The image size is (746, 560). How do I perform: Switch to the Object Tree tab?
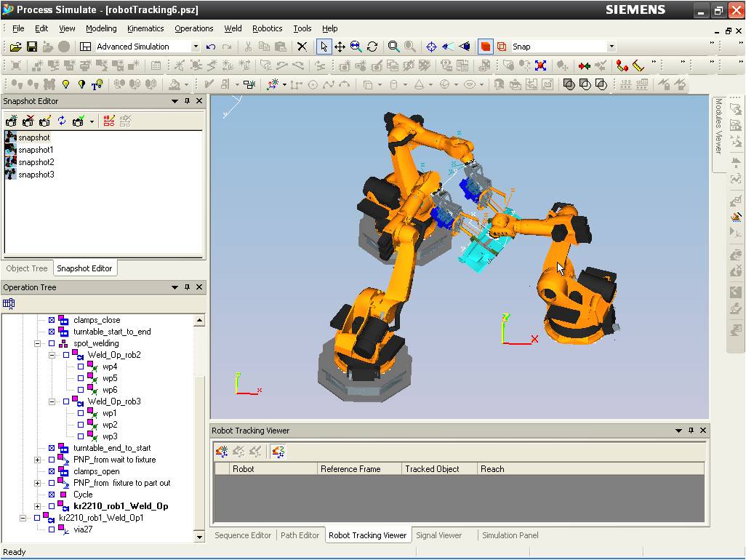[27, 268]
